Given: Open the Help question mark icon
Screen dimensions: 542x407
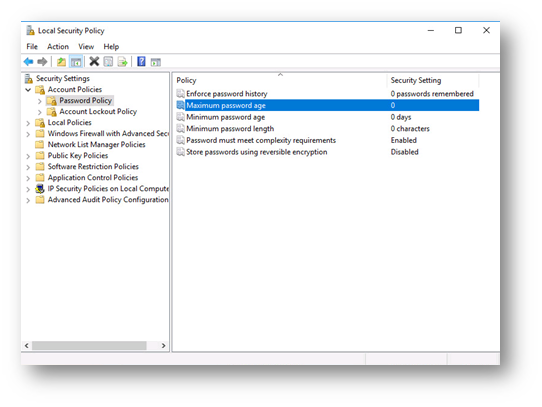Looking at the screenshot, I should (141, 62).
